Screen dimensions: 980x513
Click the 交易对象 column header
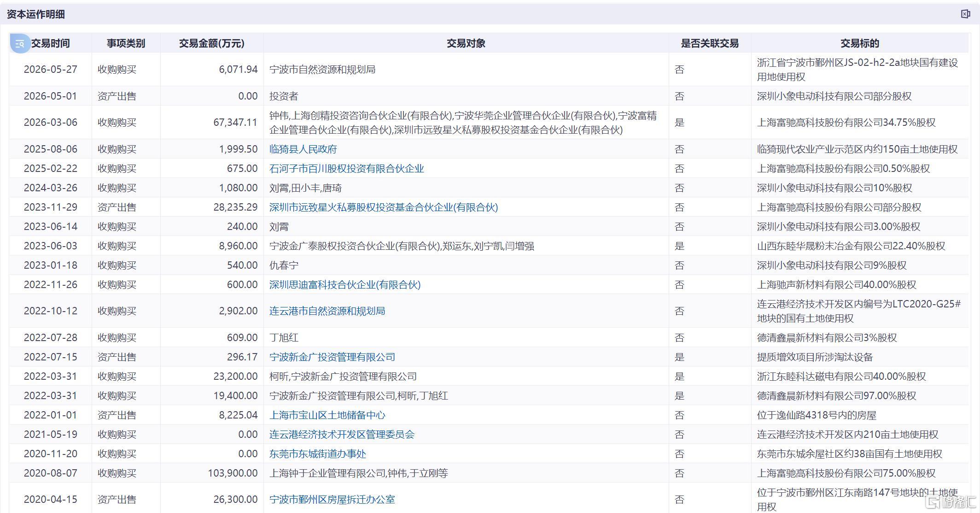pyautogui.click(x=466, y=43)
